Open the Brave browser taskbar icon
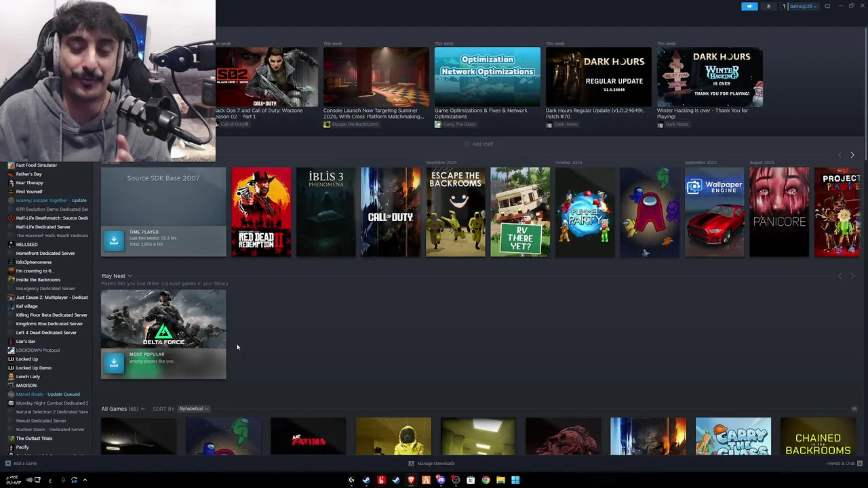Screen dimensions: 868x488 pos(411,480)
